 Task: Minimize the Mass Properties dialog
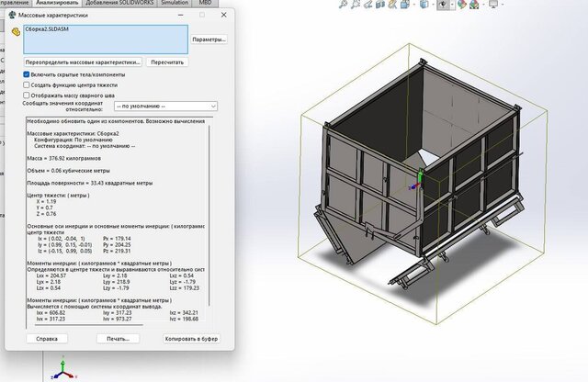[181, 15]
